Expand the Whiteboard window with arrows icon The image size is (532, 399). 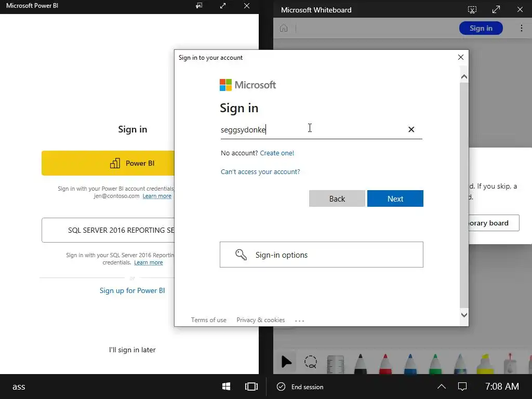[x=496, y=9]
